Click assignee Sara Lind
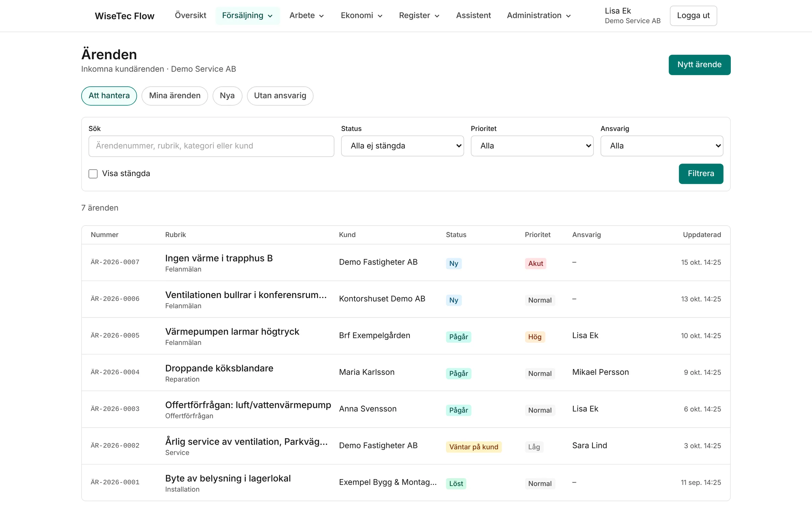 tap(590, 446)
